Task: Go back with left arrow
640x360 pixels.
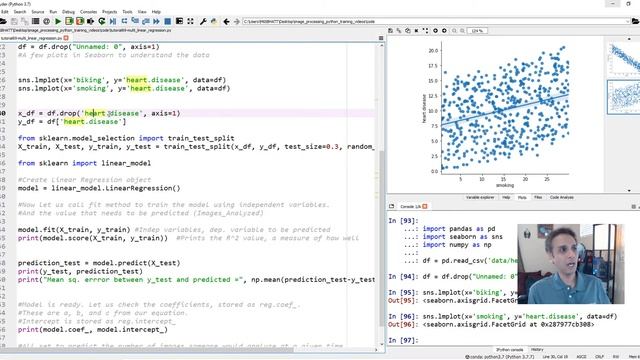Action: [226, 22]
